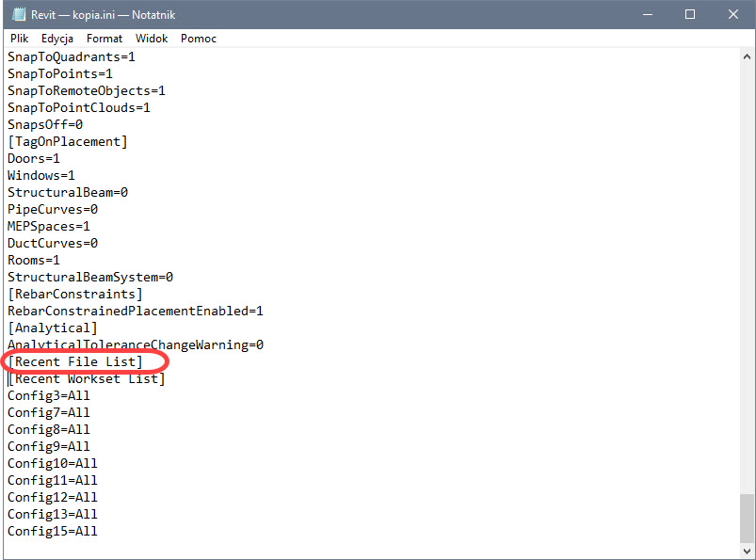Open the Widok menu
This screenshot has height=560, width=756.
[x=152, y=39]
